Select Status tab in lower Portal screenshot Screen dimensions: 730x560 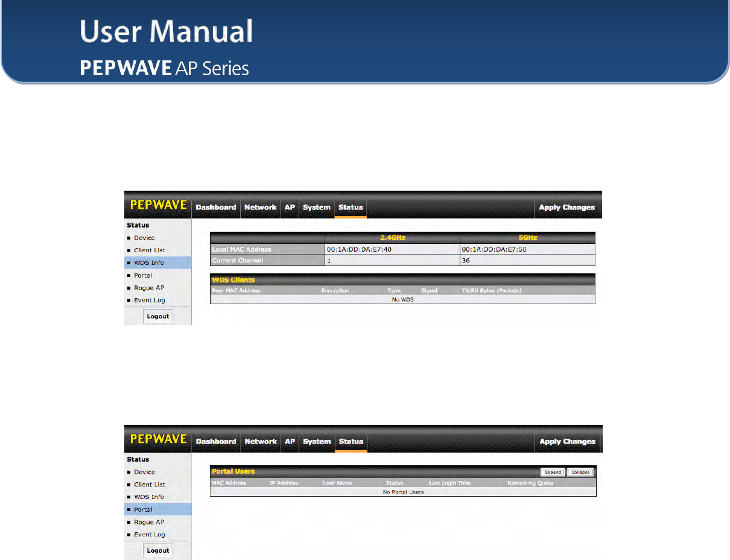351,441
